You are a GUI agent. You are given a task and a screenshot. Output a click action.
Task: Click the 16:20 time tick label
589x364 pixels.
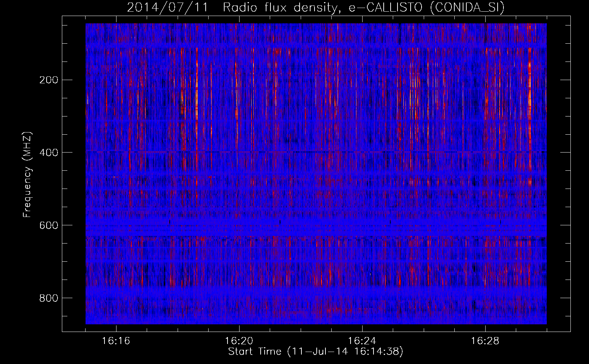click(x=239, y=341)
